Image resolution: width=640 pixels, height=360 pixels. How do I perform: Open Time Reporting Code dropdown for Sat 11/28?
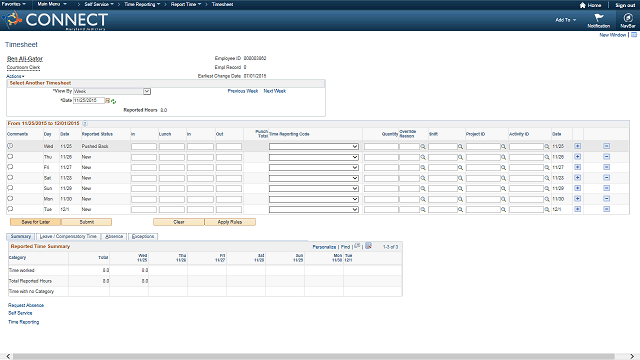pos(313,178)
